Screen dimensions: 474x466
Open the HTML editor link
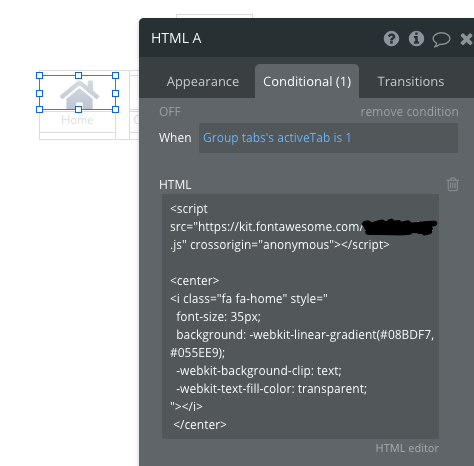click(407, 448)
